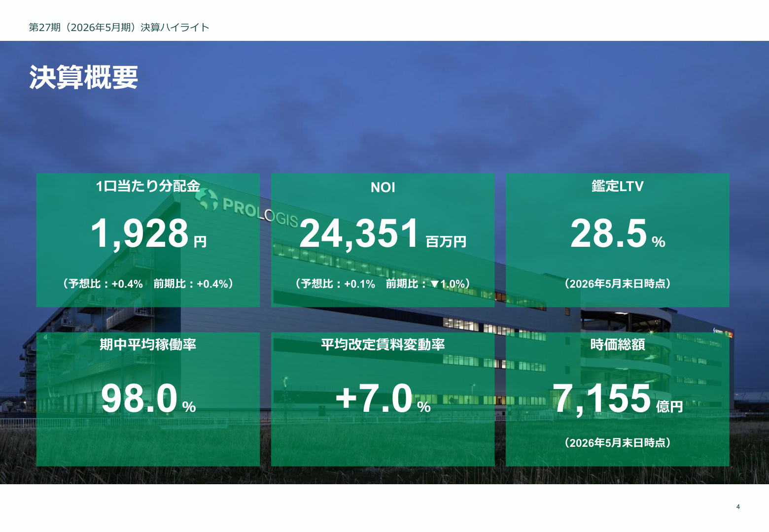Click NOI note 予想比 +0.1% 前期比 ▼1.0%
769x532 pixels.
(x=383, y=284)
